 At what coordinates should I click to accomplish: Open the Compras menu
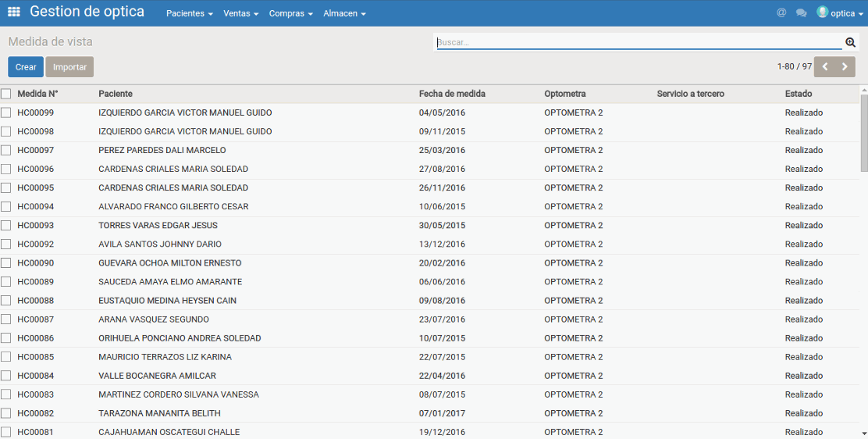[x=290, y=14]
